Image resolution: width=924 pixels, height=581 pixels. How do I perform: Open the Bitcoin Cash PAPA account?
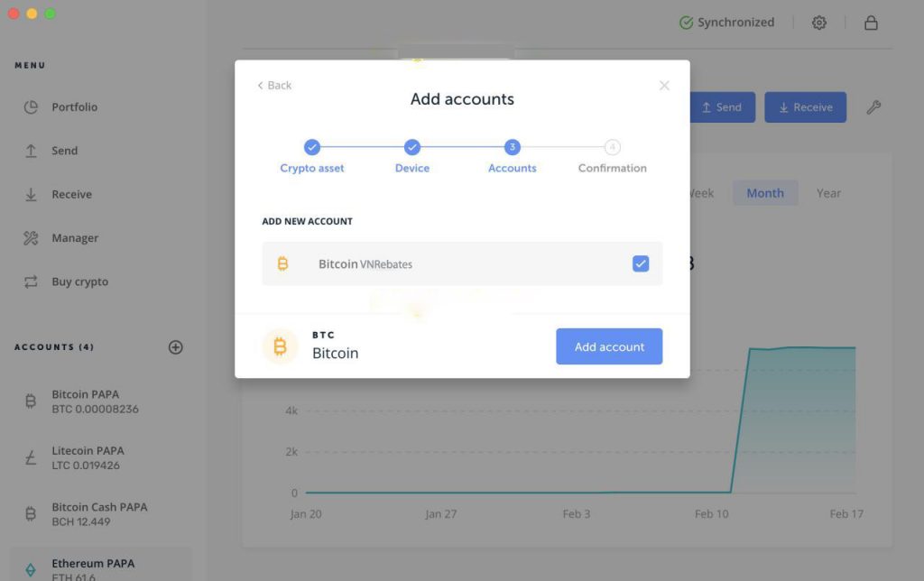101,514
